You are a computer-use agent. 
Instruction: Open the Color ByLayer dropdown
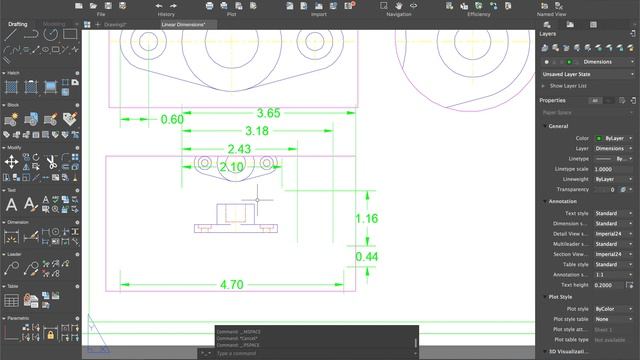click(x=614, y=138)
